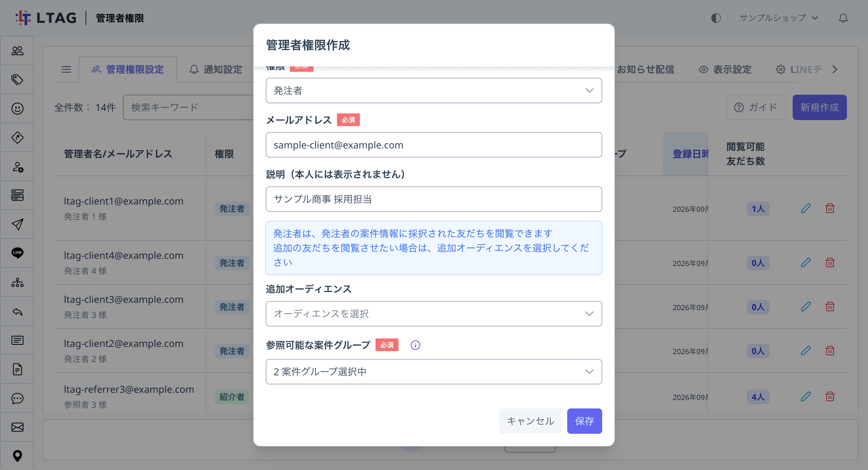The width and height of the screenshot is (868, 470).
Task: Click the 保存 button
Action: [x=584, y=421]
